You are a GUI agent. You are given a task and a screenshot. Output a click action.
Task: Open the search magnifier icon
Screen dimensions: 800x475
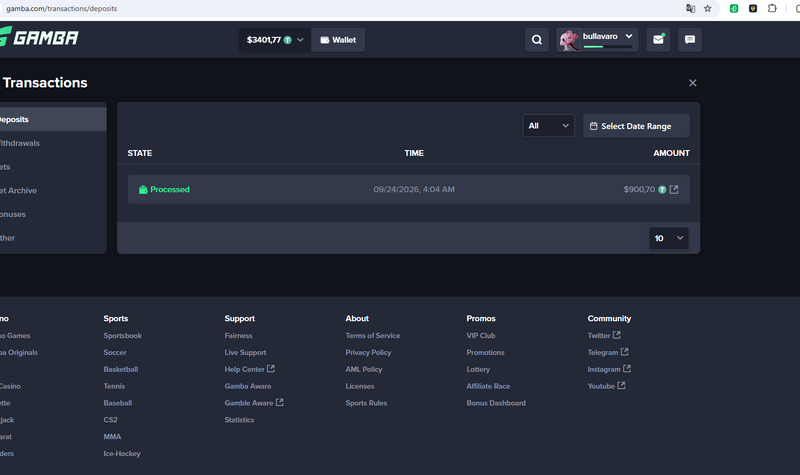(537, 40)
